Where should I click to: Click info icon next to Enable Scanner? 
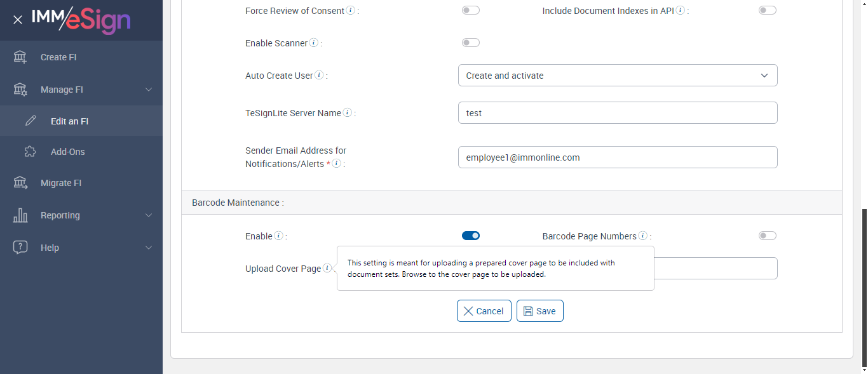coord(313,43)
